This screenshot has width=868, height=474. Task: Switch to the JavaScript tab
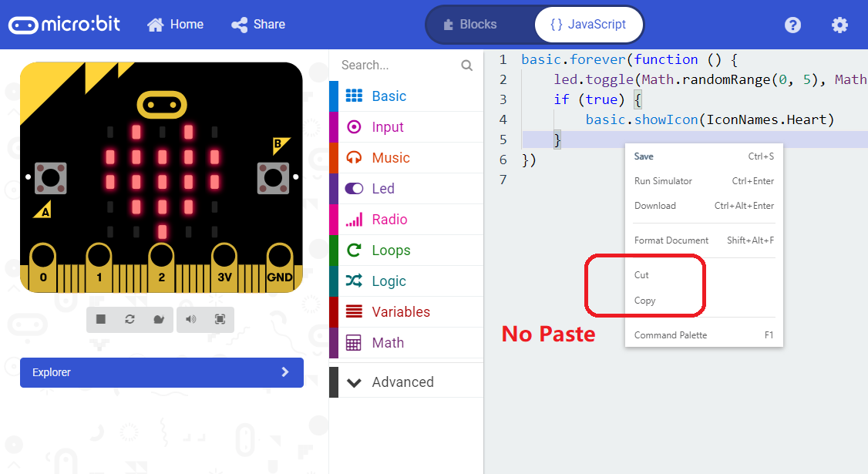[588, 24]
